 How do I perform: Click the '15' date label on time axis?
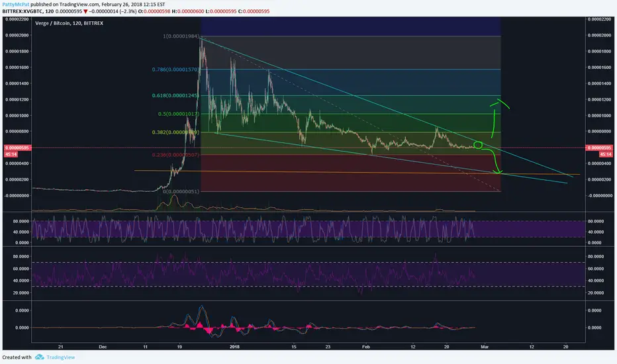(x=293, y=347)
